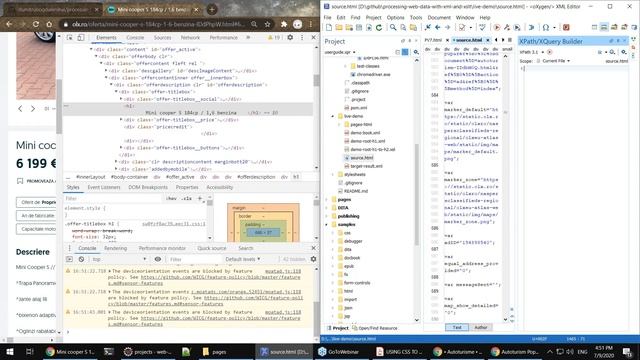Toggle :hov element state panel
640x360 pixels.
click(x=171, y=198)
